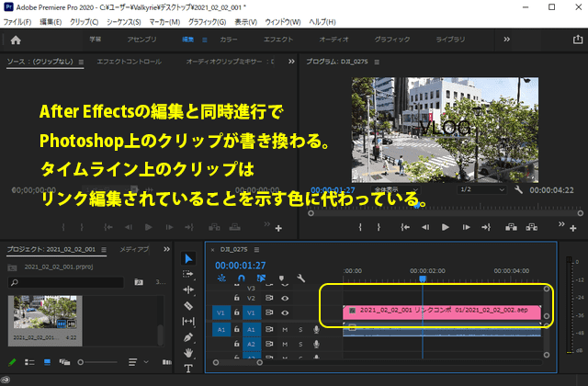Open シーケンス menu
Screen dimensions: 588x386
[124, 22]
